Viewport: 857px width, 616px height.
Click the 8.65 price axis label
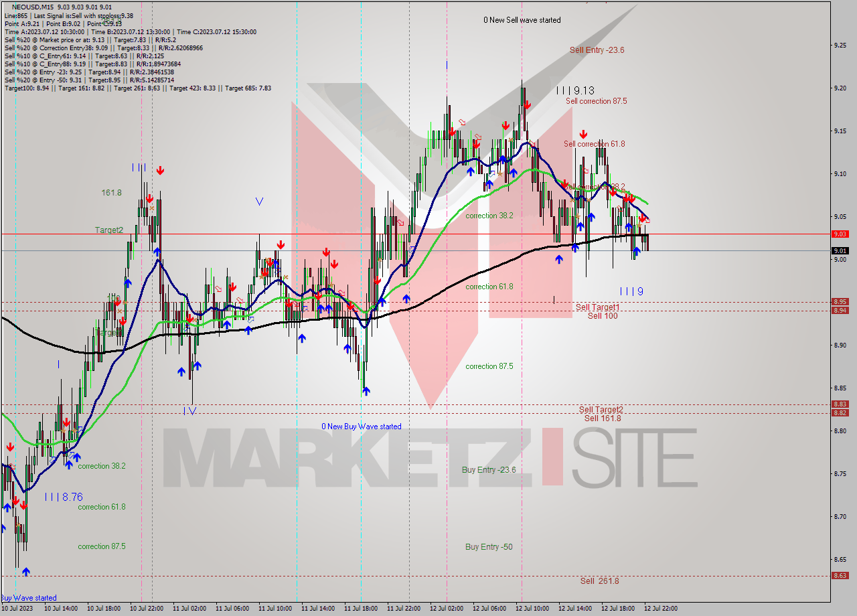point(842,560)
